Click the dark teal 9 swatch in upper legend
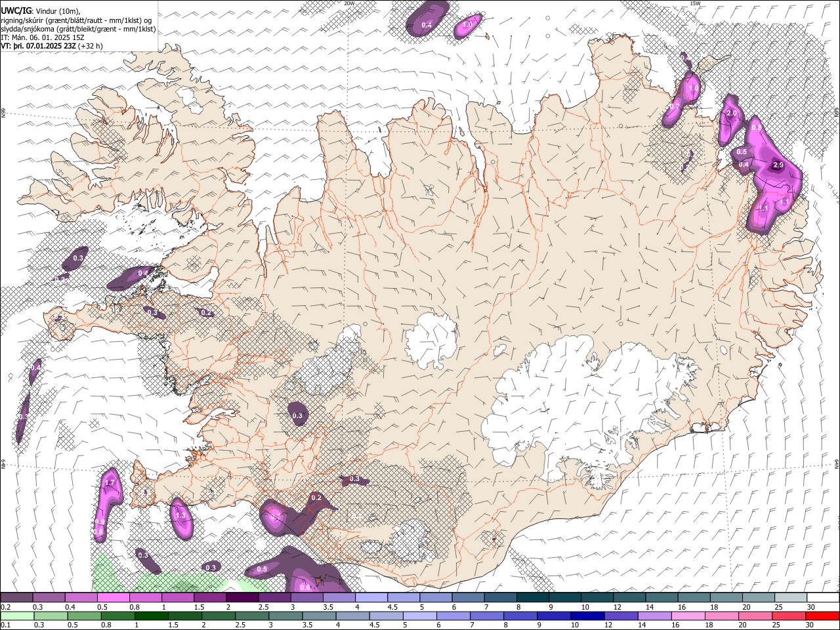Viewport: 840px width, 630px height. click(x=564, y=598)
